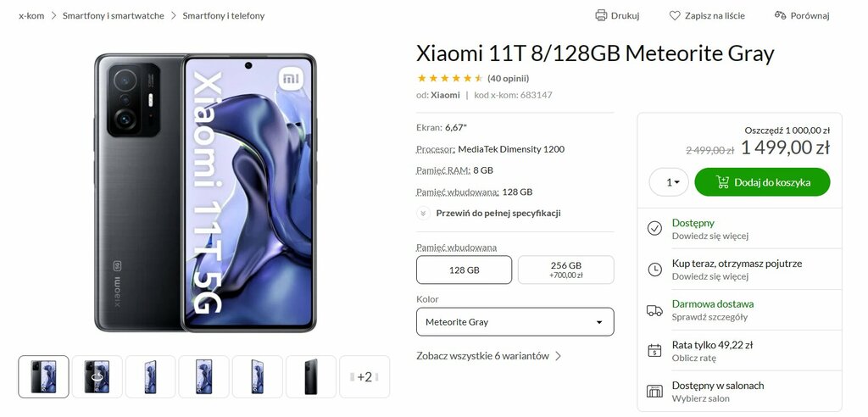Click the printer icon next to Drukuj
The width and height of the screenshot is (868, 417).
(x=601, y=15)
